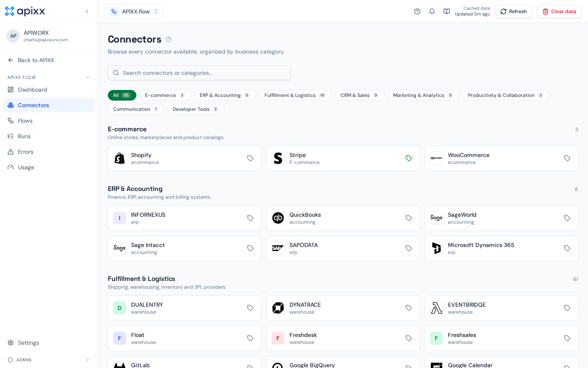The image size is (588, 368).
Task: Click the INFORNEXUS letter avatar
Action: tap(120, 218)
